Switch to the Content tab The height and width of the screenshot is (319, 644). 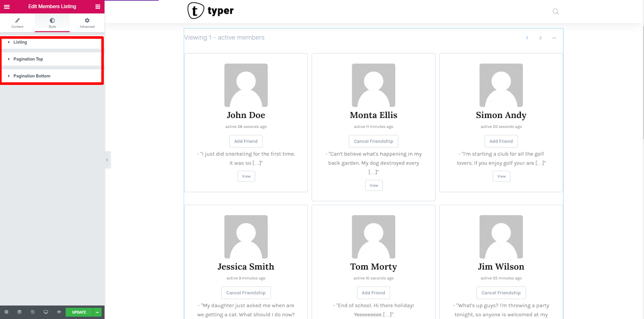17,23
